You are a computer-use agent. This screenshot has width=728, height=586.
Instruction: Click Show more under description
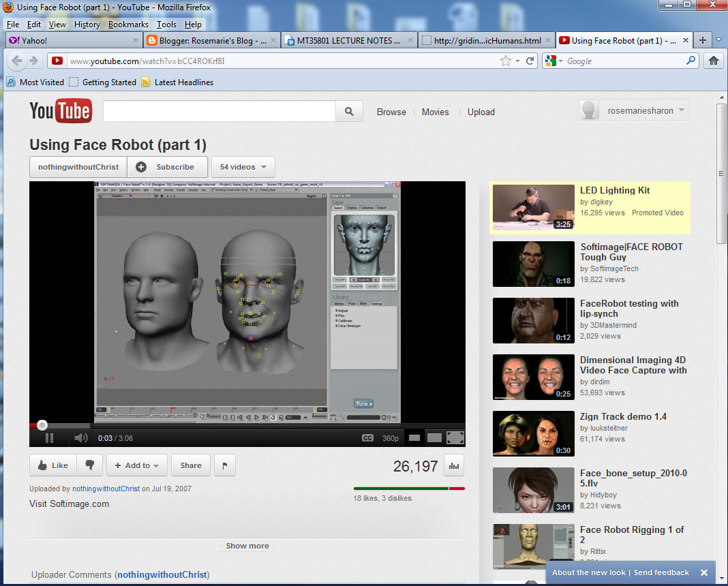(x=247, y=546)
